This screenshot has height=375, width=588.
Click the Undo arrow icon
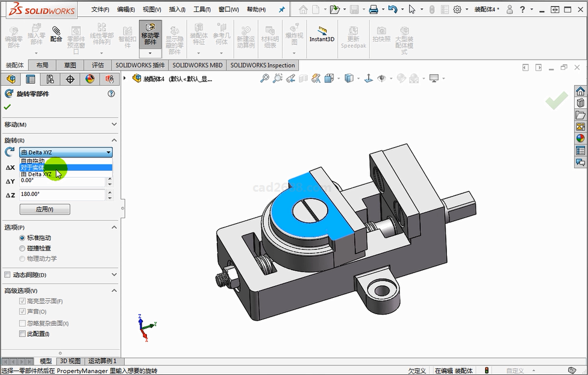pos(392,9)
